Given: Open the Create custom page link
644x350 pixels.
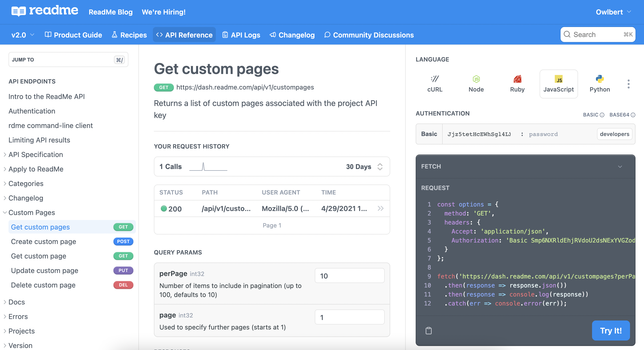Looking at the screenshot, I should pos(43,241).
